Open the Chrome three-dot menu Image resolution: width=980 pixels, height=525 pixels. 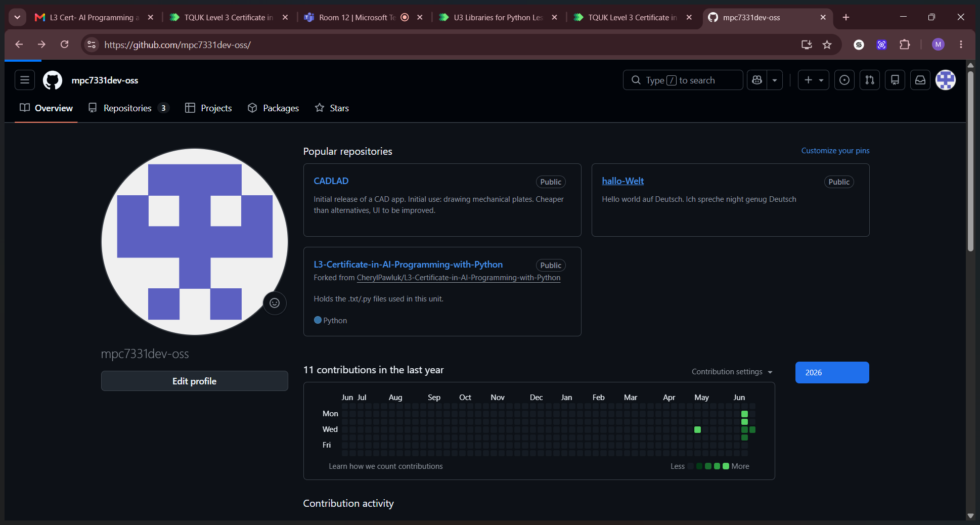pyautogui.click(x=961, y=45)
